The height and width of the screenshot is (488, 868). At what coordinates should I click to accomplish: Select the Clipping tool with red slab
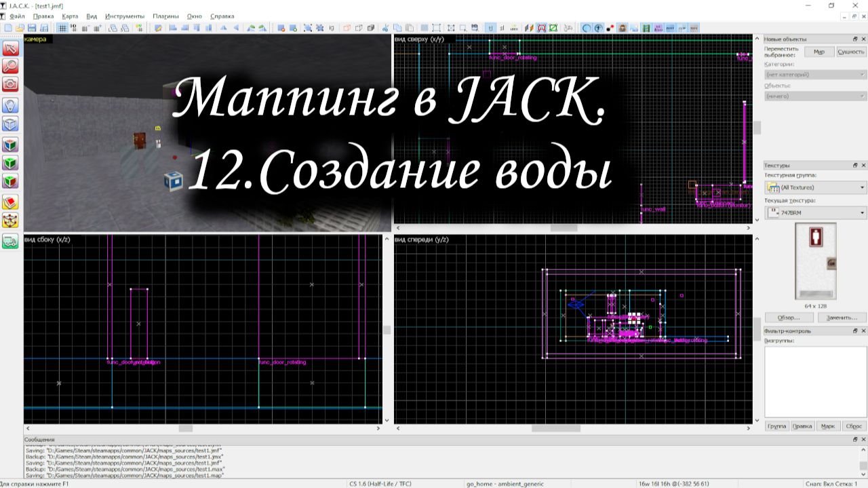[x=10, y=202]
